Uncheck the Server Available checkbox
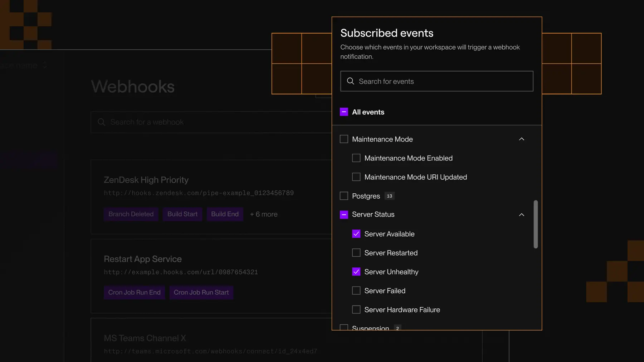644x362 pixels. [x=356, y=234]
